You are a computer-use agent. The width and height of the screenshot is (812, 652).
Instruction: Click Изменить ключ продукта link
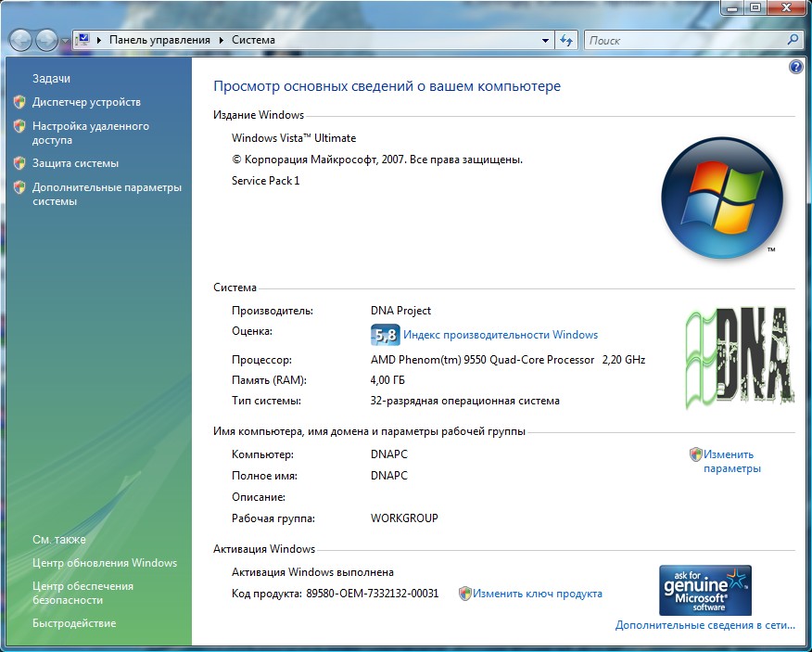[x=538, y=594]
